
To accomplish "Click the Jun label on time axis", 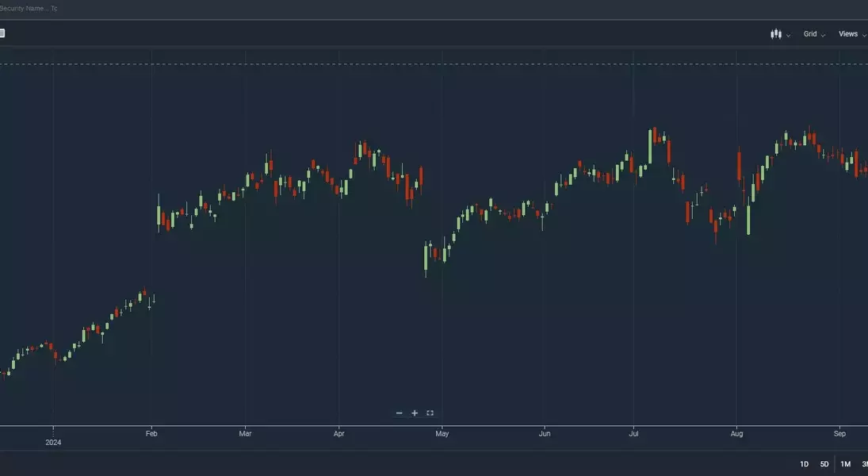I will [545, 434].
